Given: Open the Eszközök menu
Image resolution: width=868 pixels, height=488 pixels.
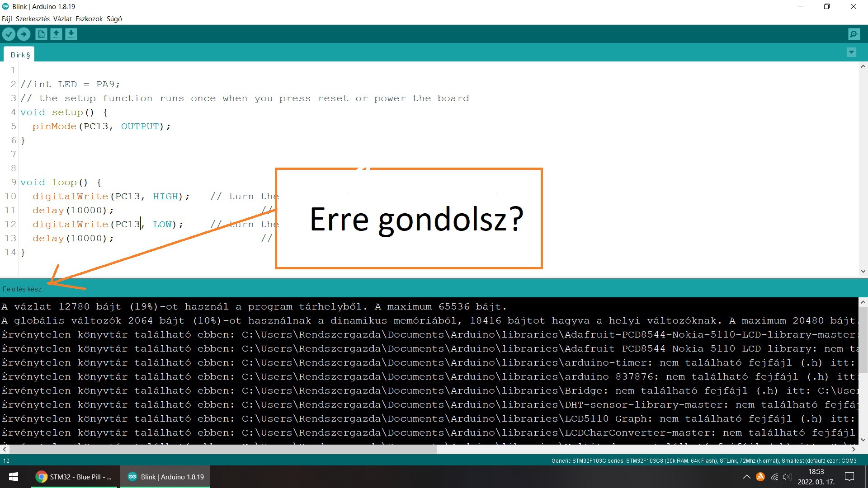Looking at the screenshot, I should point(89,19).
